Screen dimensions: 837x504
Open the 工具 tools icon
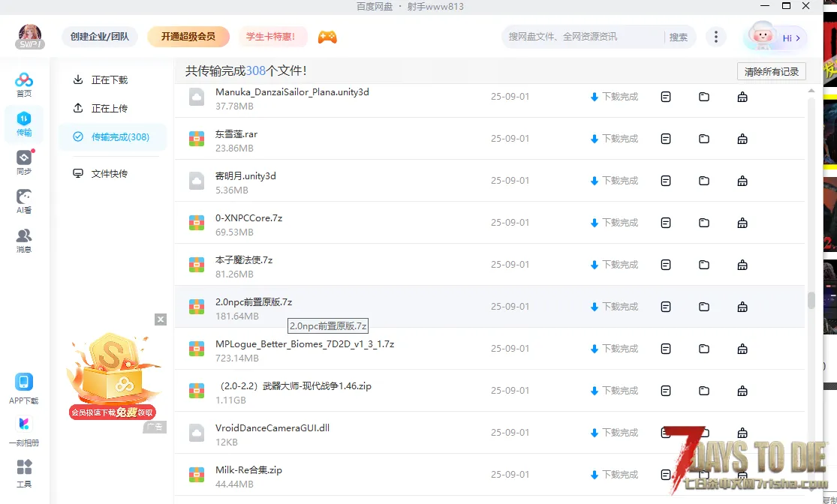click(x=24, y=472)
